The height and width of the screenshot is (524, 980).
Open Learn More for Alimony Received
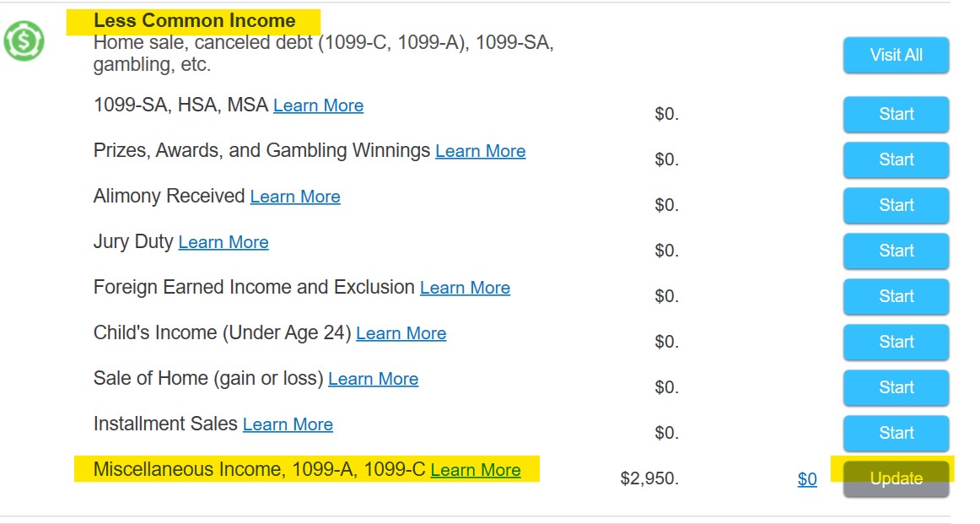point(295,197)
